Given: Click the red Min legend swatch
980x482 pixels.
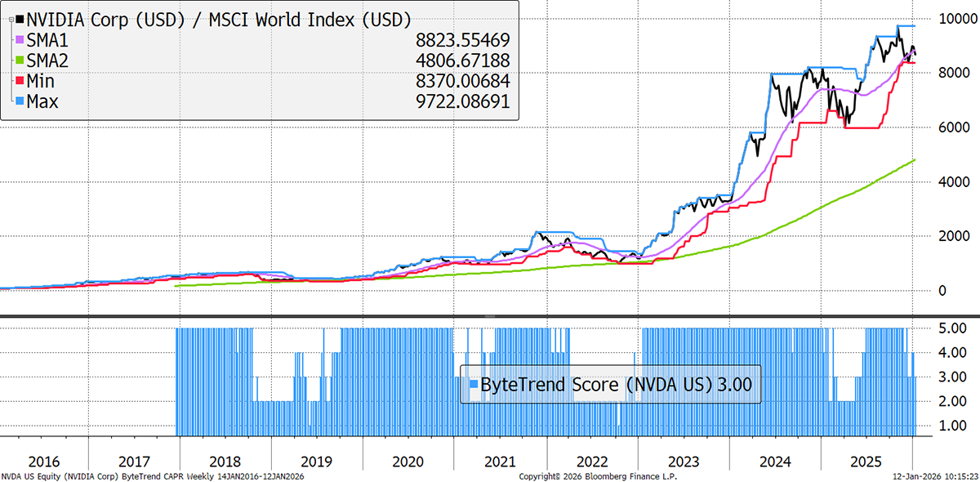Looking at the screenshot, I should [20, 81].
